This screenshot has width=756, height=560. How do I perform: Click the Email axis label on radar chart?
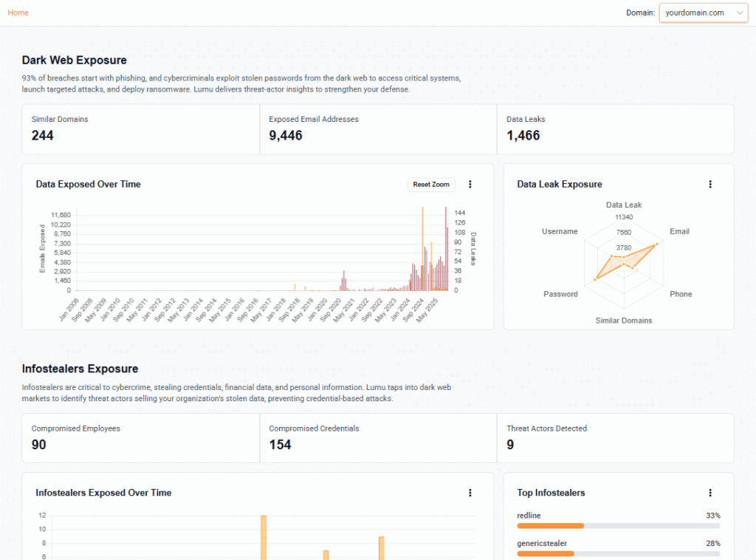click(x=679, y=231)
